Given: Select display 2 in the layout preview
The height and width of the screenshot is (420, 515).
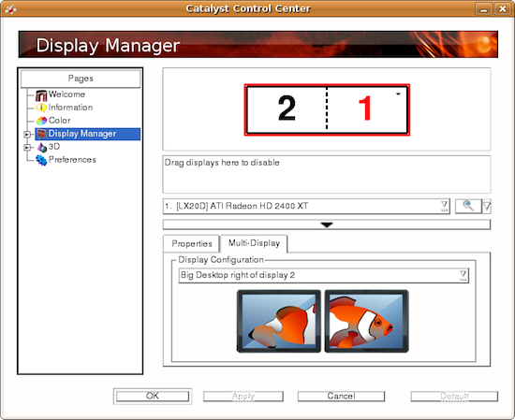Looking at the screenshot, I should pos(287,109).
